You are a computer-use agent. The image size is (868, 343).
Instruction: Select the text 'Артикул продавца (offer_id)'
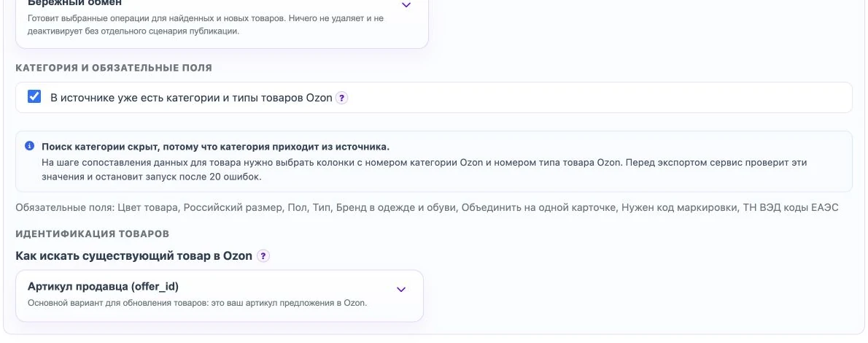tap(103, 287)
